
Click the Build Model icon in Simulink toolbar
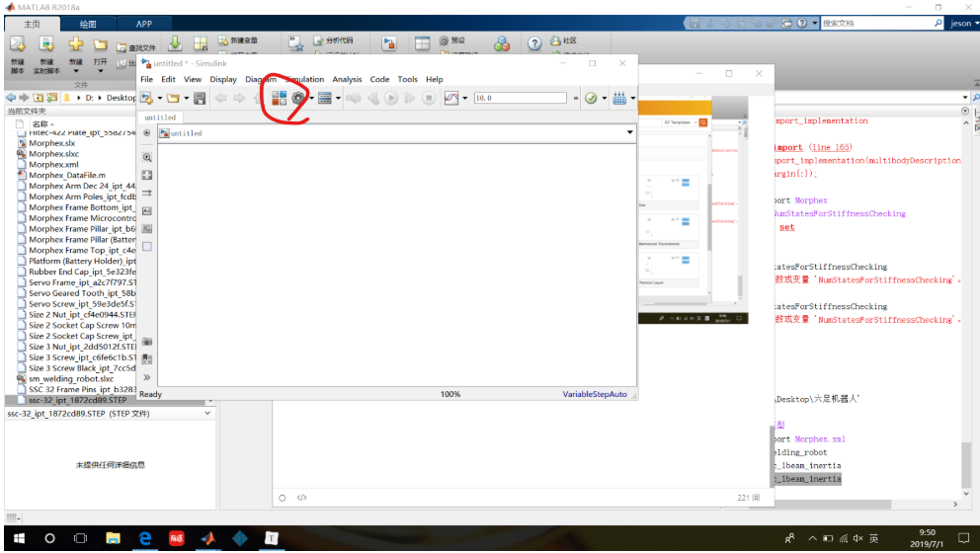(x=619, y=98)
